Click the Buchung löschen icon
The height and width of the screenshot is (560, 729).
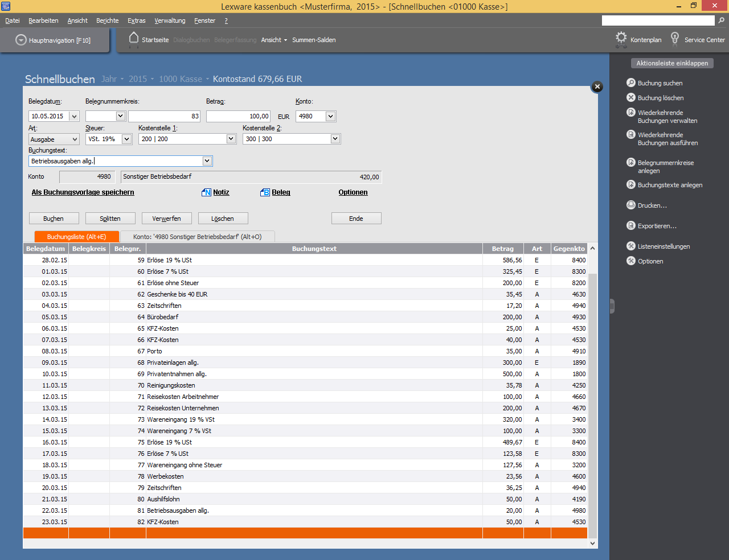click(630, 98)
